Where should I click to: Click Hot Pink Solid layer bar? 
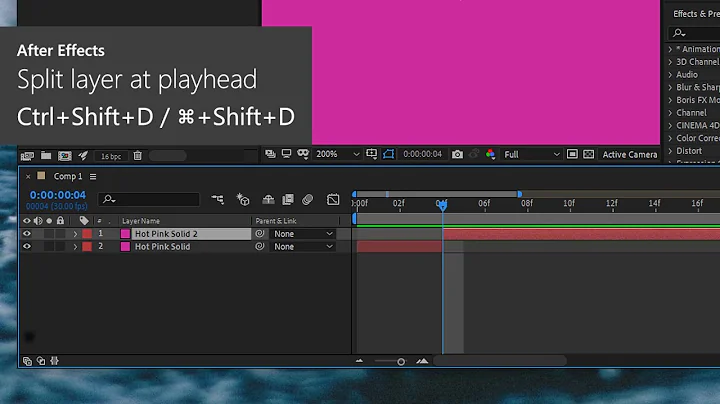coord(399,247)
